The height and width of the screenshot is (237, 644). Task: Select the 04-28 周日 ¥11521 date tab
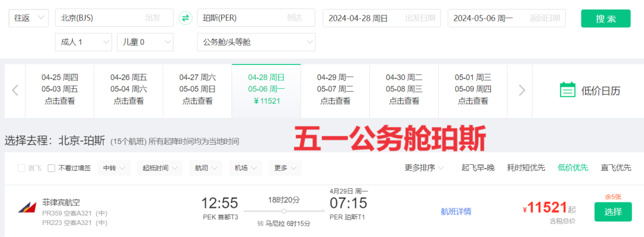pos(267,91)
